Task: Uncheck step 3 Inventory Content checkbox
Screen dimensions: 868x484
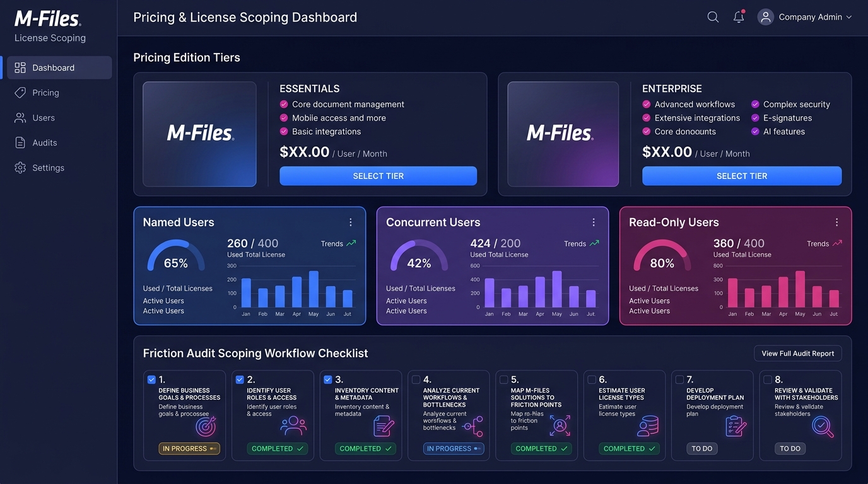Action: 328,379
